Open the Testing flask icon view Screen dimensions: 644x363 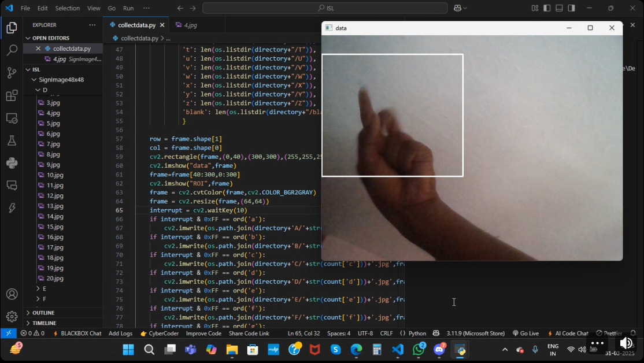tap(12, 140)
